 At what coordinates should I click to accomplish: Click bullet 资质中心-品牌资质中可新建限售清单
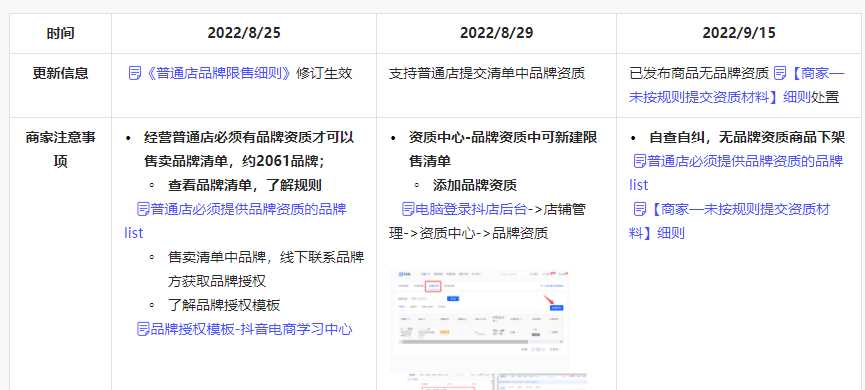(x=503, y=149)
